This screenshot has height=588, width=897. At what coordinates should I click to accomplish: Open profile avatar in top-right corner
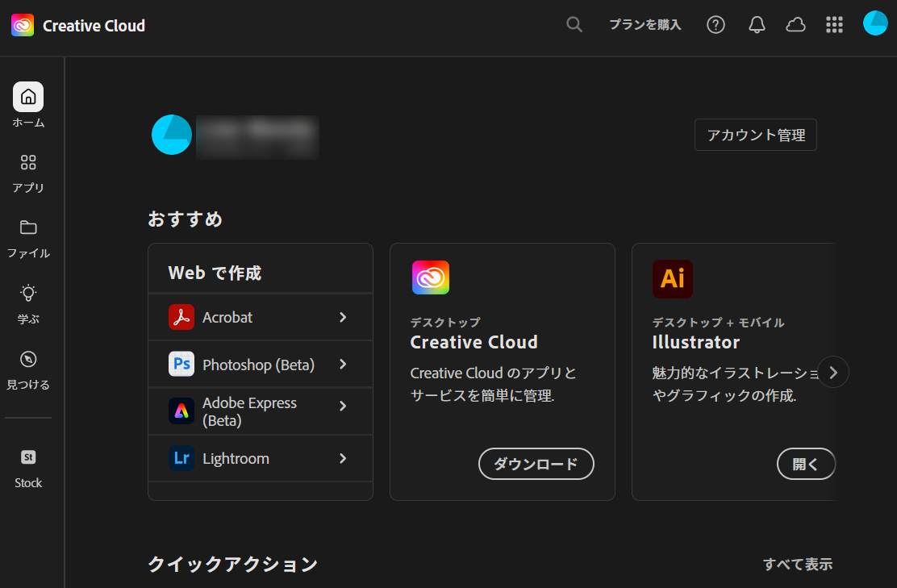(x=875, y=23)
